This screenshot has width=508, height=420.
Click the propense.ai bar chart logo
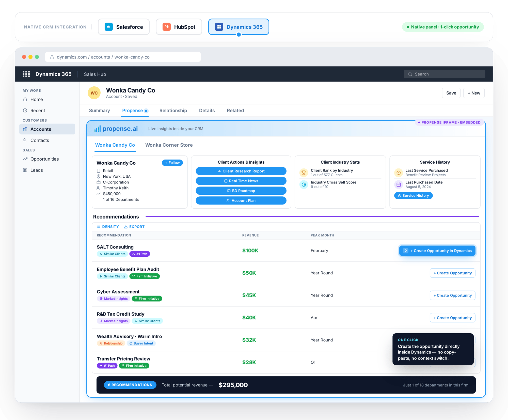tap(97, 129)
